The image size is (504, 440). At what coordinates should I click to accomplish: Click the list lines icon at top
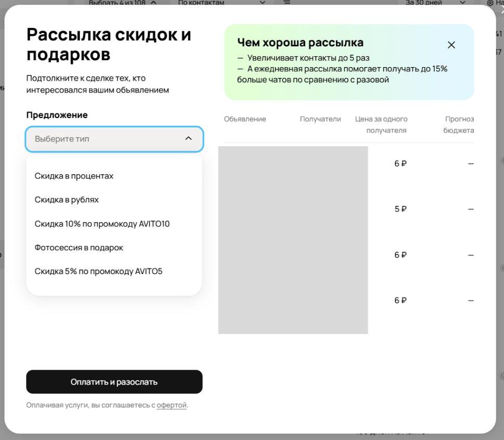click(287, 2)
